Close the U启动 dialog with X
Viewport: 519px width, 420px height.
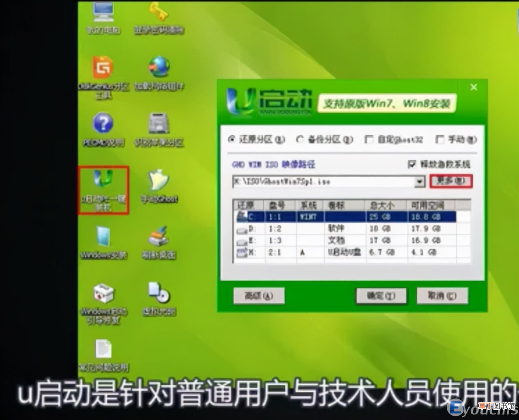coord(473,87)
